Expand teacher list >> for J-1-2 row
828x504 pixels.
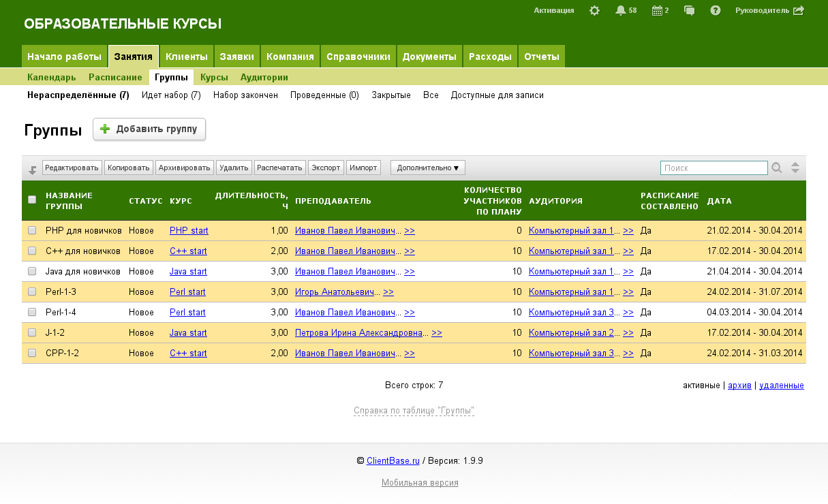(437, 333)
